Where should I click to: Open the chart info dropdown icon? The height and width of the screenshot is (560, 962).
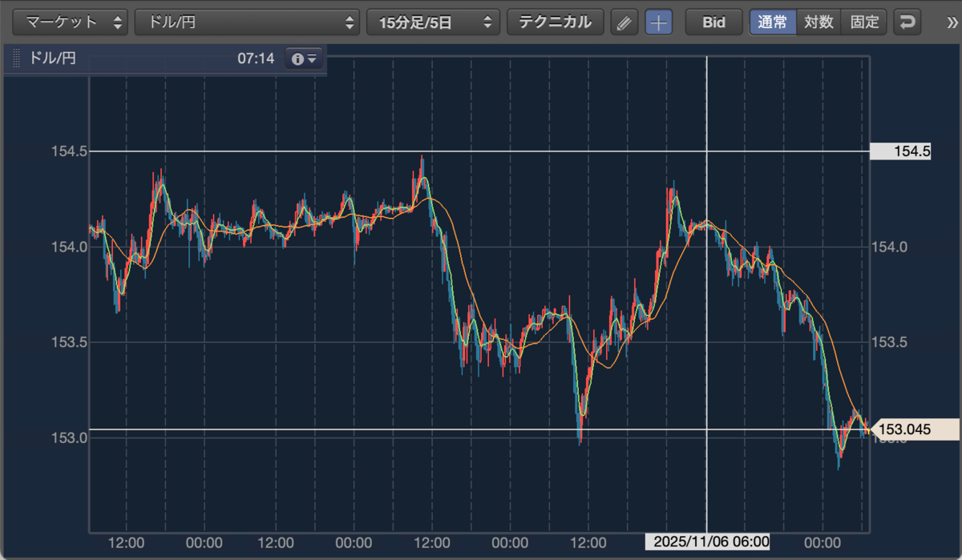click(x=305, y=58)
